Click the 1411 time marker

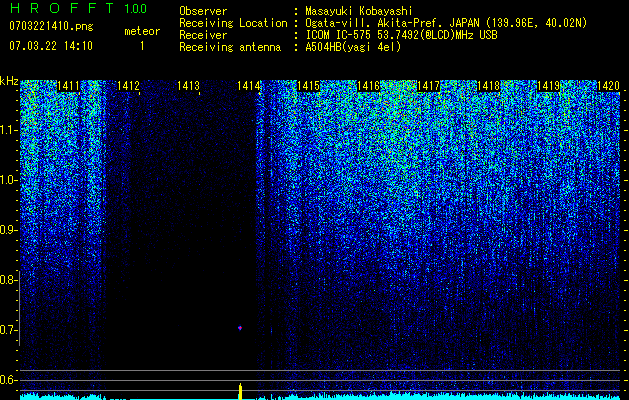(68, 86)
